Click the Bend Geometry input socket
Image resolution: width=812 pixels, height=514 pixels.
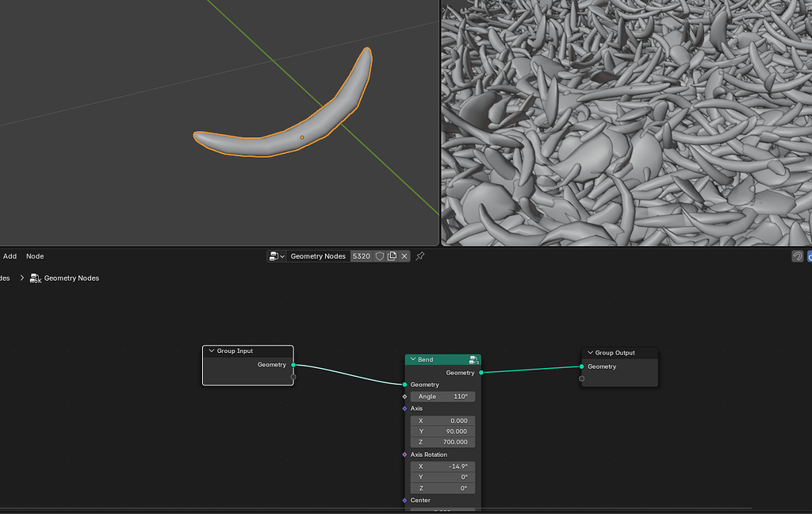point(404,385)
